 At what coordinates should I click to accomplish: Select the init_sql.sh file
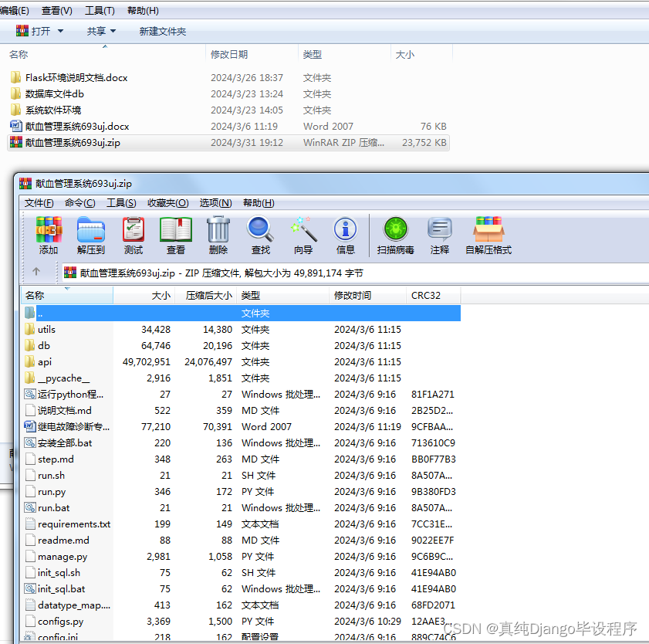242,573
